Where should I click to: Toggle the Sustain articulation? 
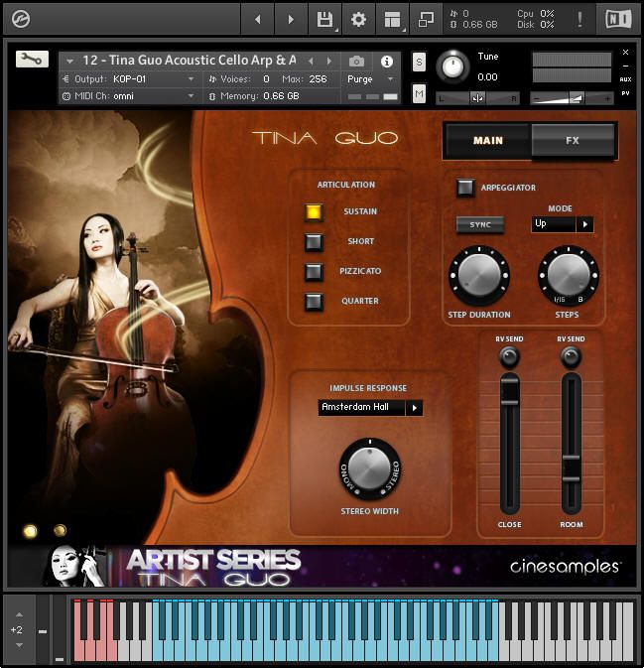pos(314,211)
